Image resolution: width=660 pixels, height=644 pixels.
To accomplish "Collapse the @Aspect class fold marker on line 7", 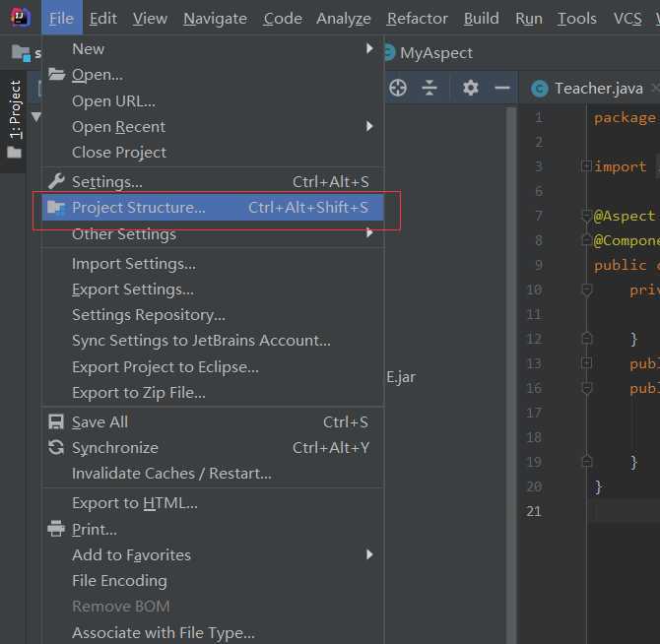I will [x=586, y=216].
